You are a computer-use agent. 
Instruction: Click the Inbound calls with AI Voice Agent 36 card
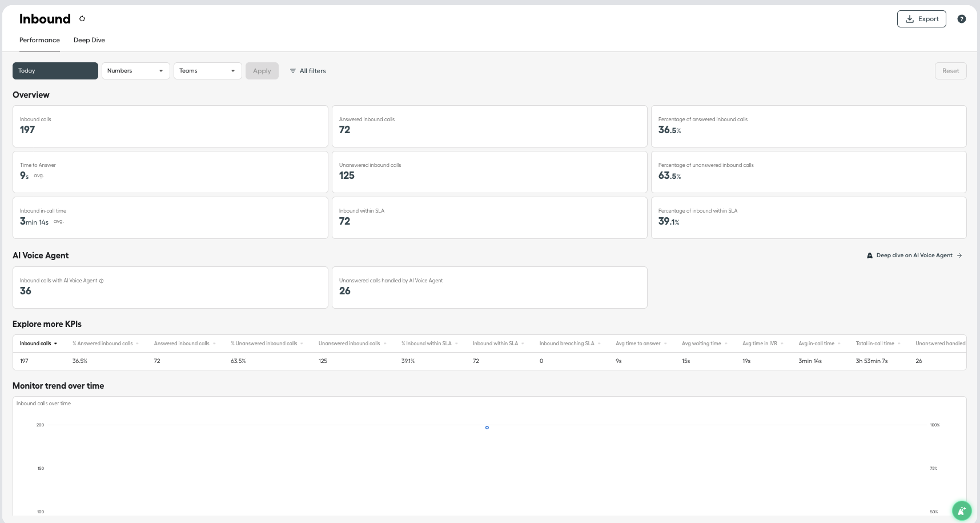[170, 288]
